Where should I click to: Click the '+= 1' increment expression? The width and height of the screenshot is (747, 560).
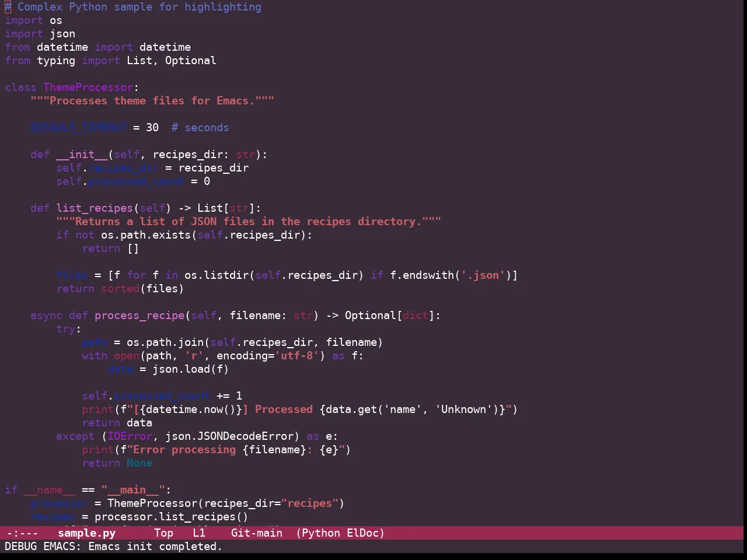[x=229, y=396]
